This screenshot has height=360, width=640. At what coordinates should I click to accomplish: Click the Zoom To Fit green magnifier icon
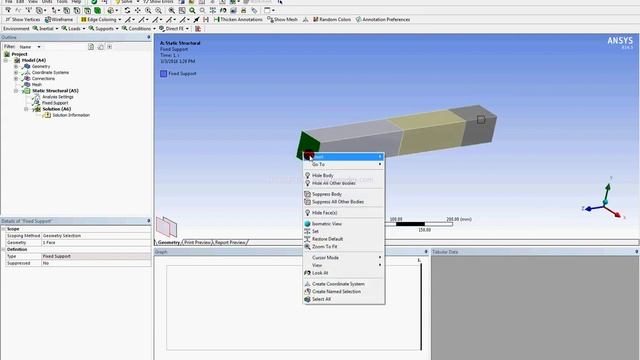[x=192, y=10]
